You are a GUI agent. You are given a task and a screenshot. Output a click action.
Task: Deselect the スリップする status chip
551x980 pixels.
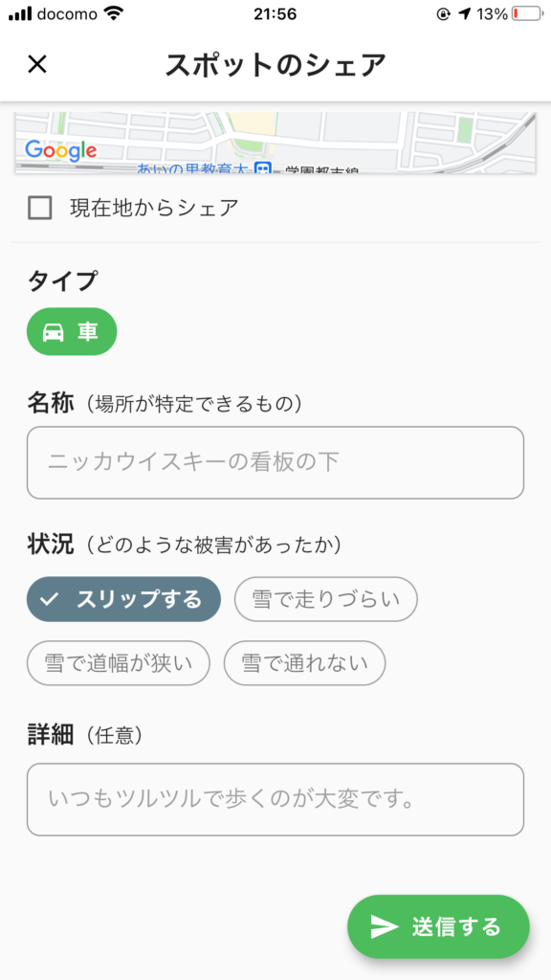[x=123, y=599]
